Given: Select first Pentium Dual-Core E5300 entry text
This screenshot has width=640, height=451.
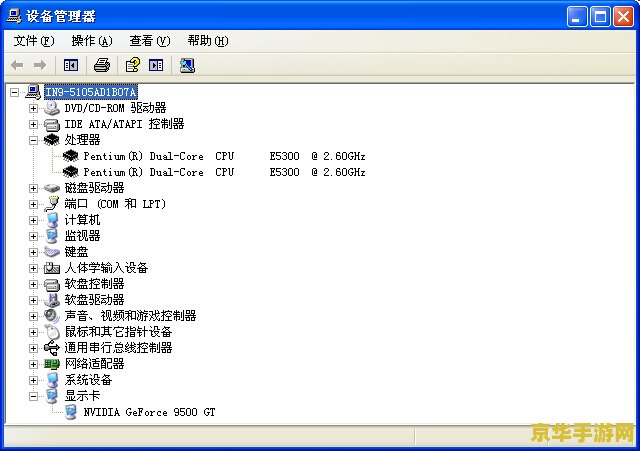Looking at the screenshot, I should click(x=224, y=156).
